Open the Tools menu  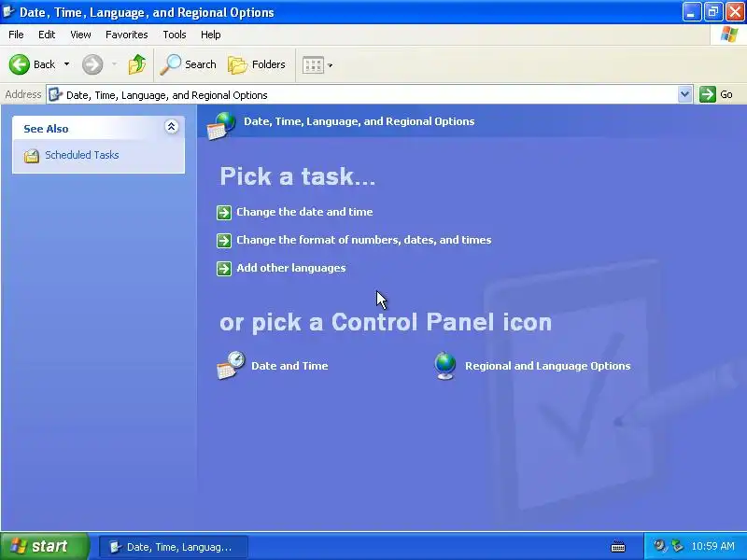[x=175, y=35]
